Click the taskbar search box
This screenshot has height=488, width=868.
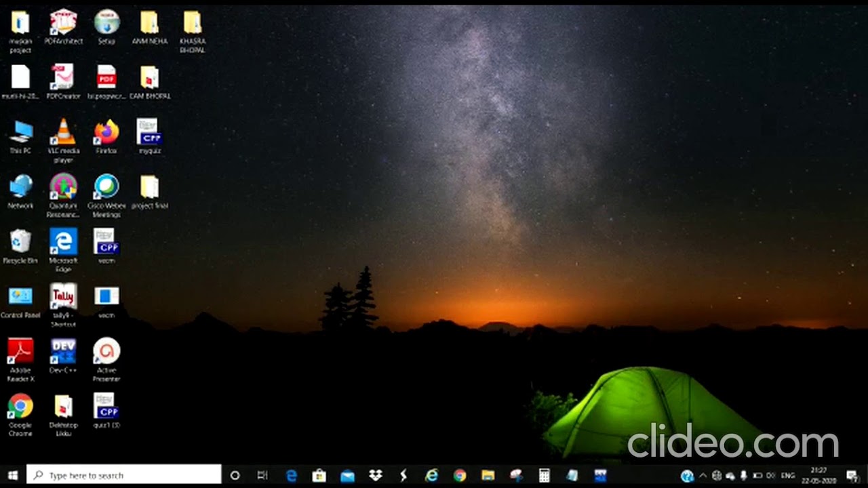point(124,475)
